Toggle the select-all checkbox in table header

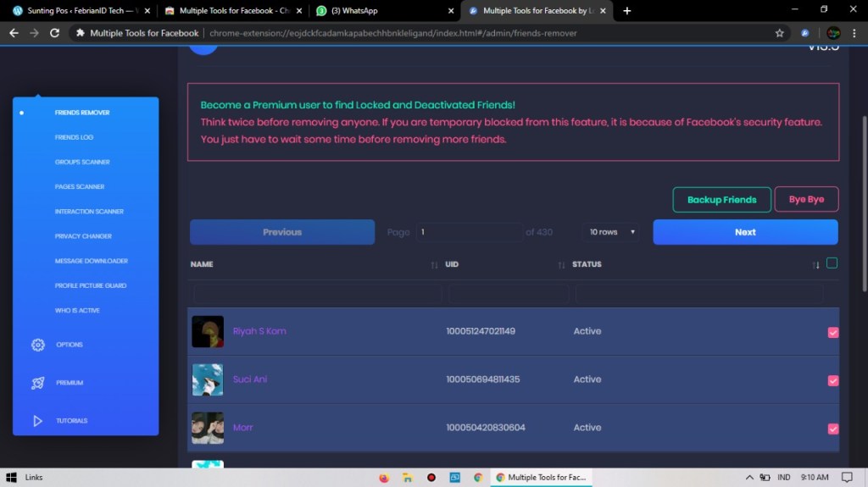click(832, 263)
